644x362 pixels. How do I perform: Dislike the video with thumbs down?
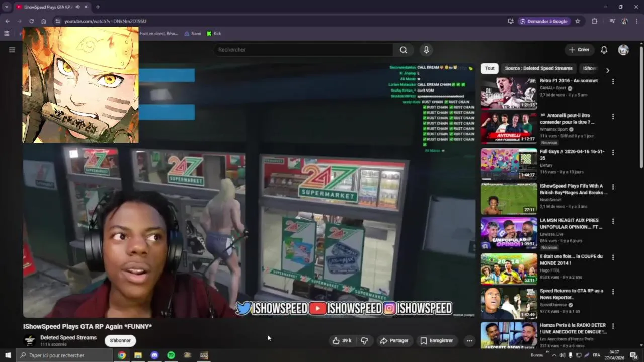click(364, 341)
